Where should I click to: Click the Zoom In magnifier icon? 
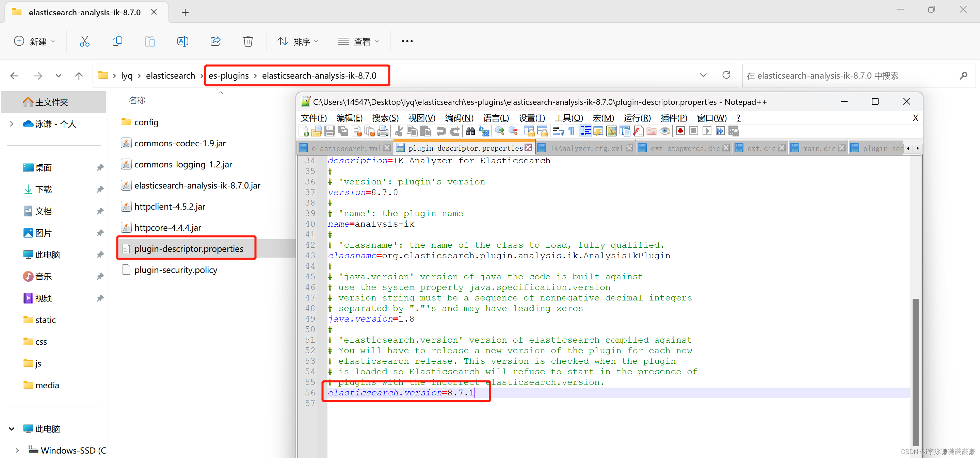point(499,131)
